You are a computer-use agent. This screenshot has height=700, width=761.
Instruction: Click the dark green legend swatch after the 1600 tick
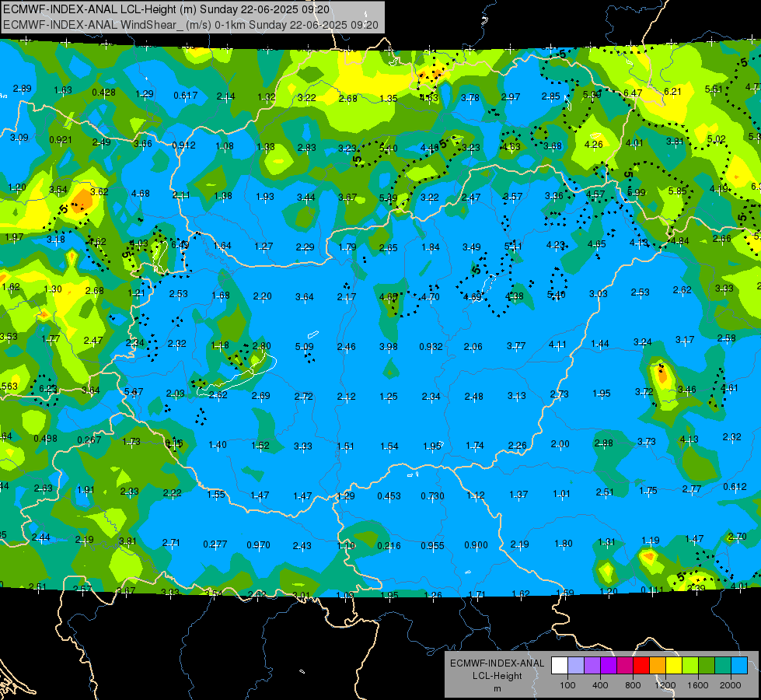[x=707, y=666]
